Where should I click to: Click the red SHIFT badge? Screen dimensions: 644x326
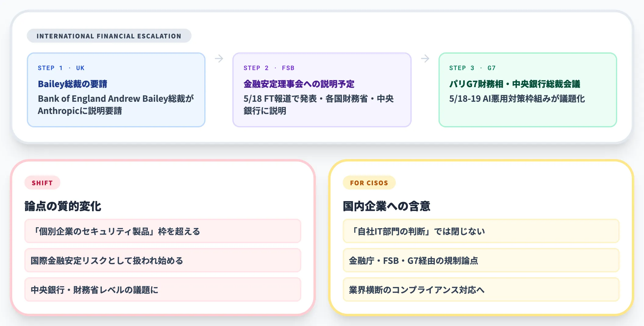42,183
